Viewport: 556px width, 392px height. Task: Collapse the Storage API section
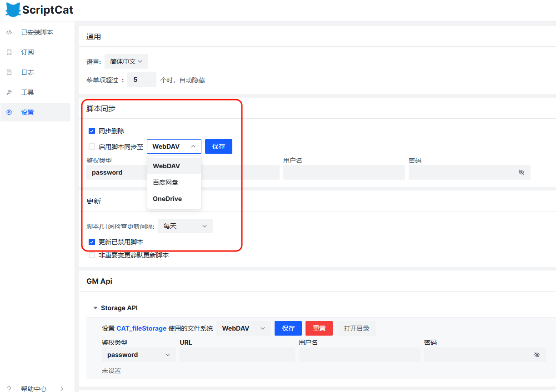pos(95,308)
